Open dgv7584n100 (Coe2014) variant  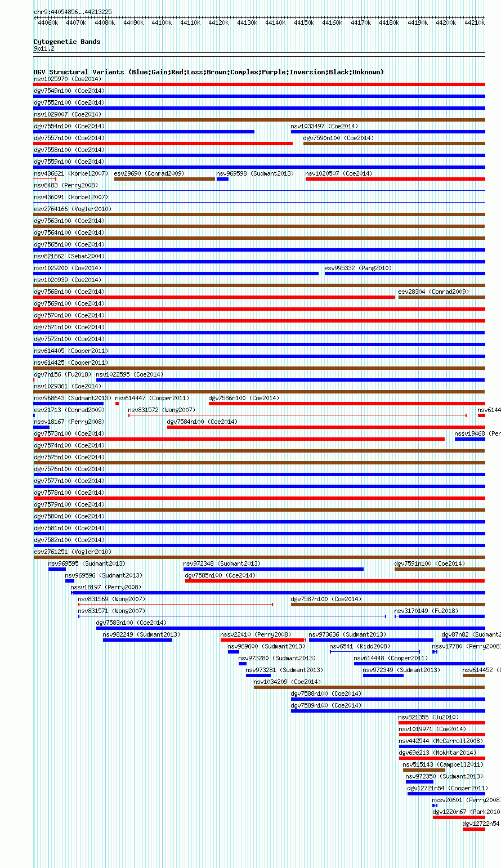pyautogui.click(x=202, y=422)
